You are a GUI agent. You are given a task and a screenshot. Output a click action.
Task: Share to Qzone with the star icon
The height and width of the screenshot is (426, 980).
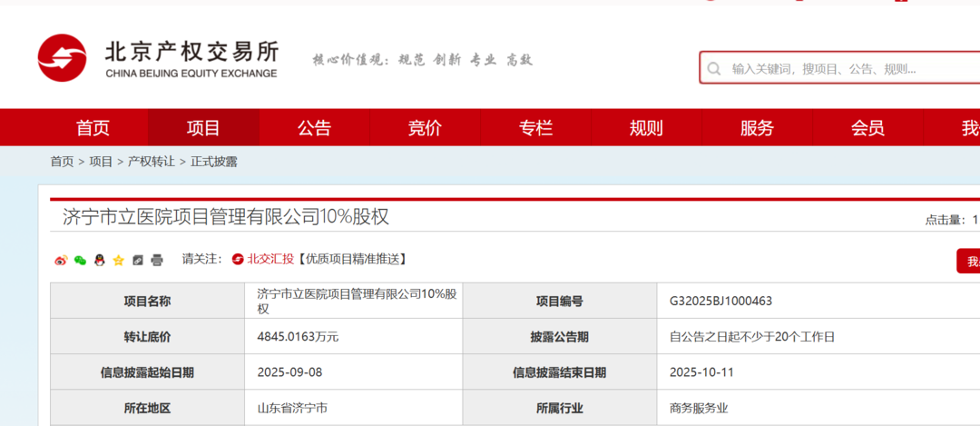click(118, 260)
